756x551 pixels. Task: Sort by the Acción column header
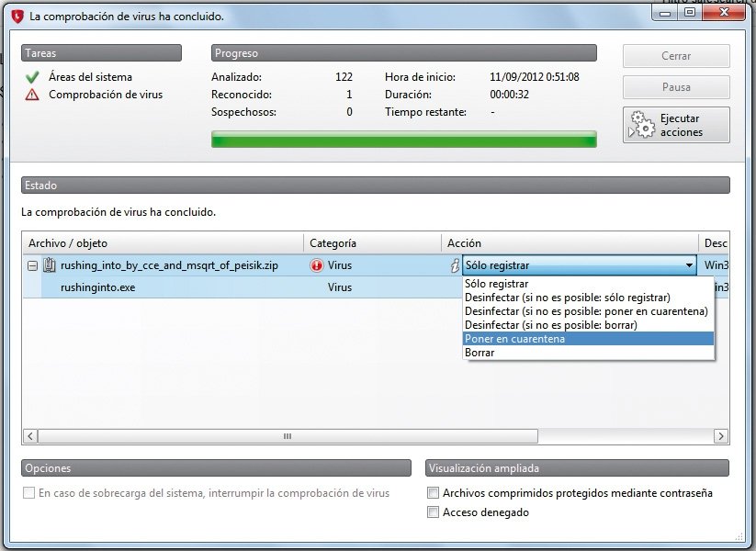click(570, 243)
